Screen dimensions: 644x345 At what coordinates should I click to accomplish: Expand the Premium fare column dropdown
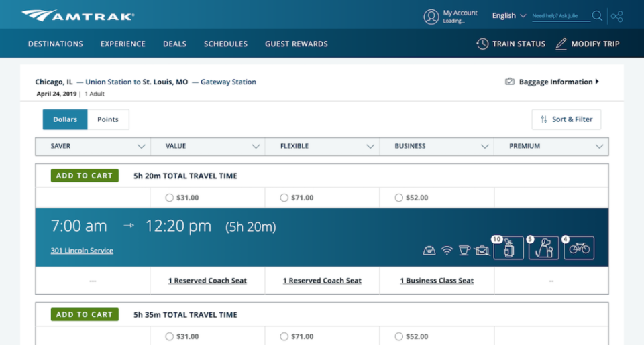click(x=599, y=147)
